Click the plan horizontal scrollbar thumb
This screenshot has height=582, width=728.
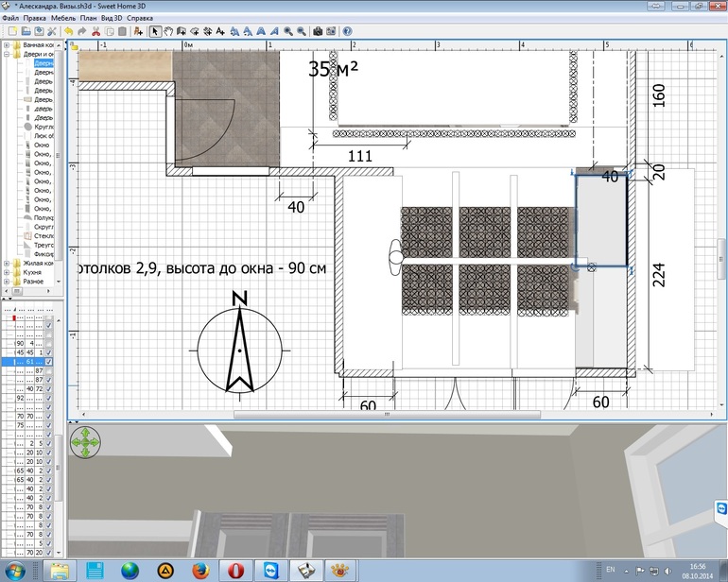pyautogui.click(x=387, y=415)
